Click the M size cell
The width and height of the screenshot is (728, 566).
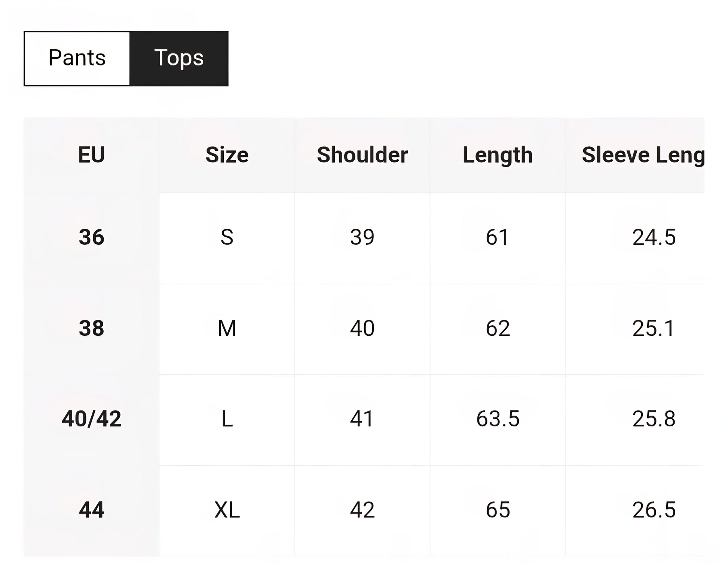tap(227, 328)
